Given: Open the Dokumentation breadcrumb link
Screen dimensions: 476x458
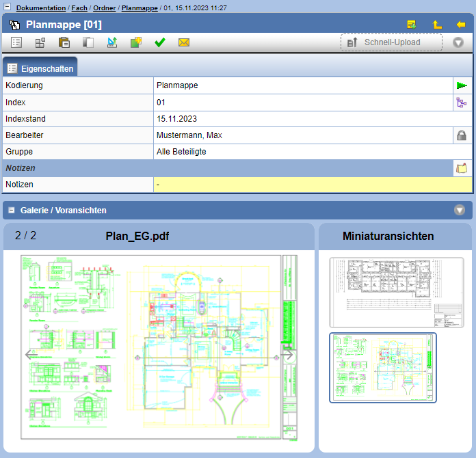Looking at the screenshot, I should pos(41,8).
